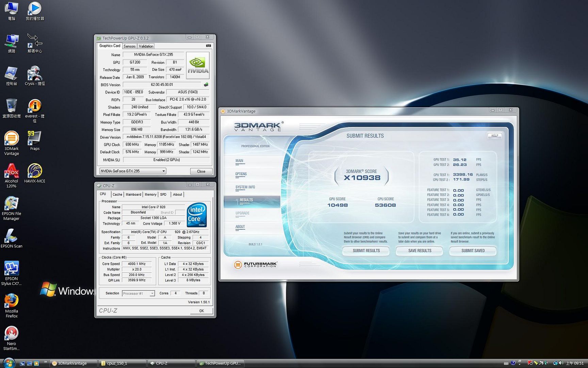Click the SAVE RESULTS button

pos(420,251)
